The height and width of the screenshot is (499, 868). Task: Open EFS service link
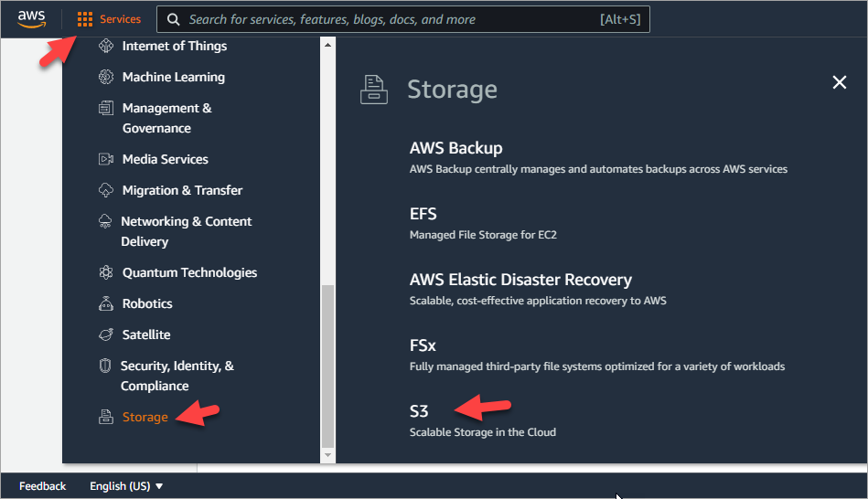(423, 214)
